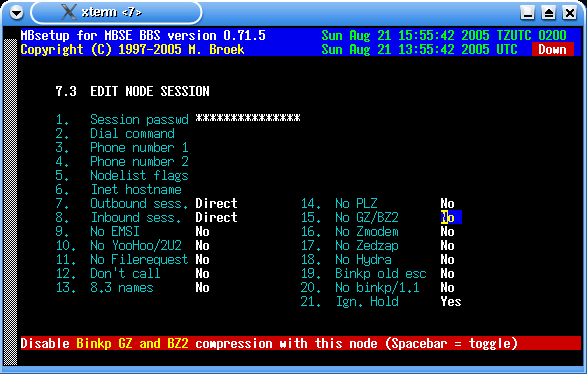Click the No Filerequest label
Screen dimensions: 587x374
(x=139, y=260)
